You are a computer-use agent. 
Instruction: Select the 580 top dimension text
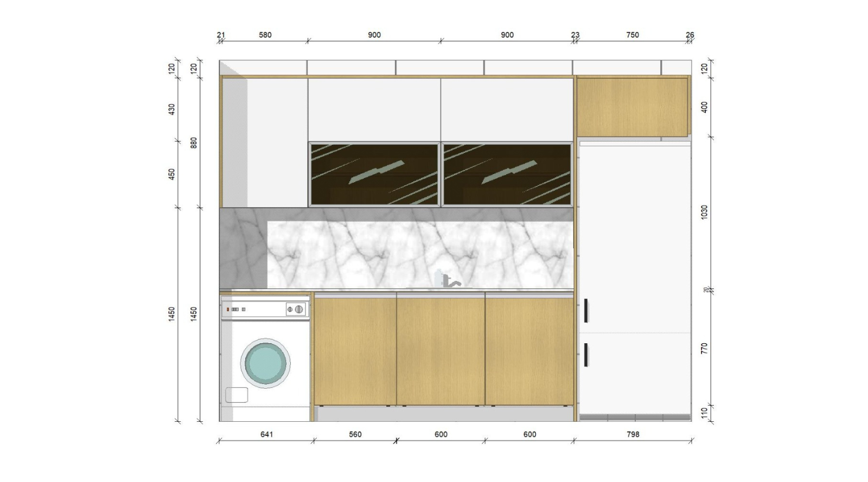(x=265, y=35)
